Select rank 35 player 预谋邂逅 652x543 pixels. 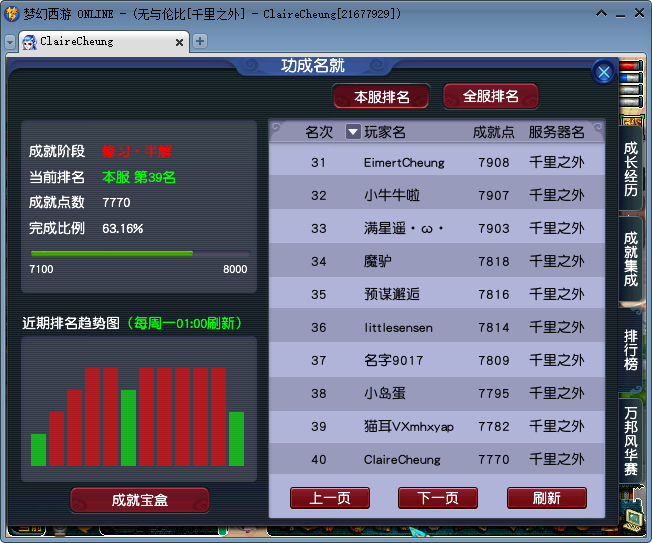pyautogui.click(x=437, y=294)
